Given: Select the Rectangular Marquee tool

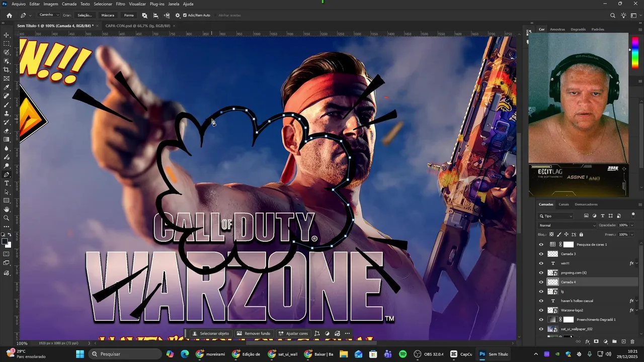Looking at the screenshot, I should coord(7,44).
